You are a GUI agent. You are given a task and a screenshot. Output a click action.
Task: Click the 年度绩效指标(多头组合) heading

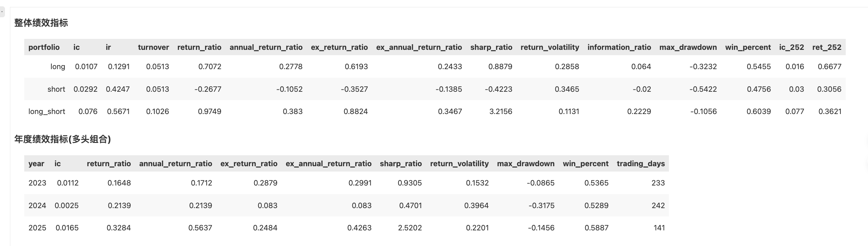[63, 139]
